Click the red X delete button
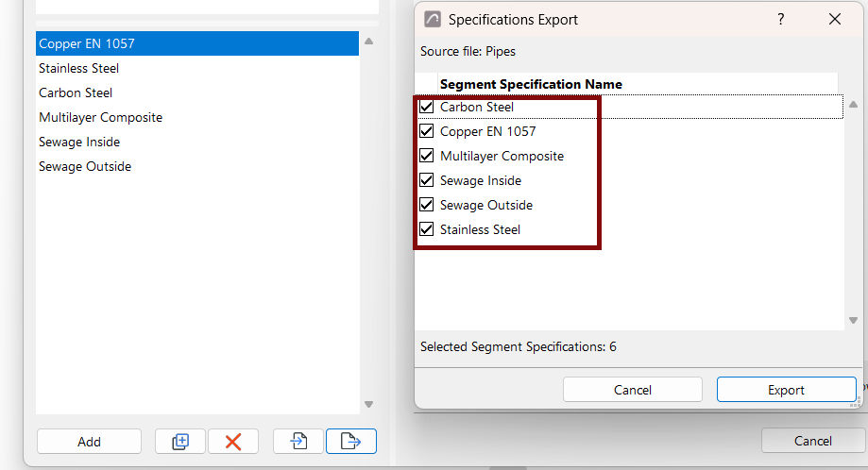The image size is (868, 470). pyautogui.click(x=233, y=442)
